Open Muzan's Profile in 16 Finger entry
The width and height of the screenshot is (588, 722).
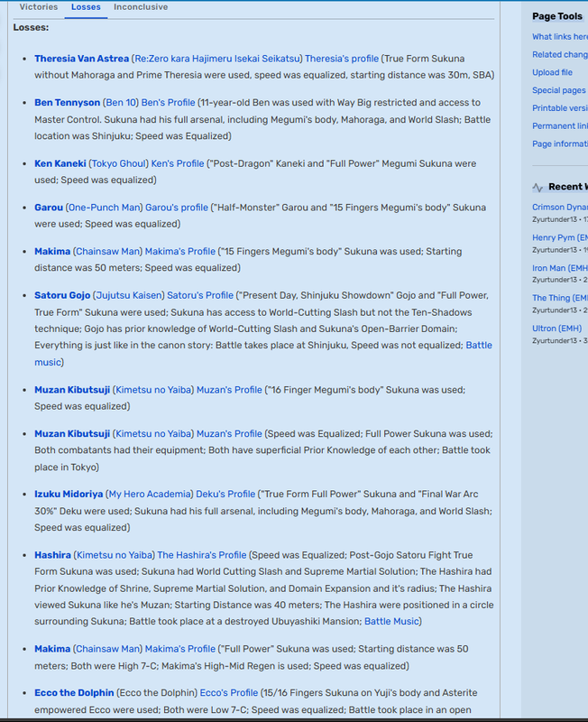click(229, 390)
